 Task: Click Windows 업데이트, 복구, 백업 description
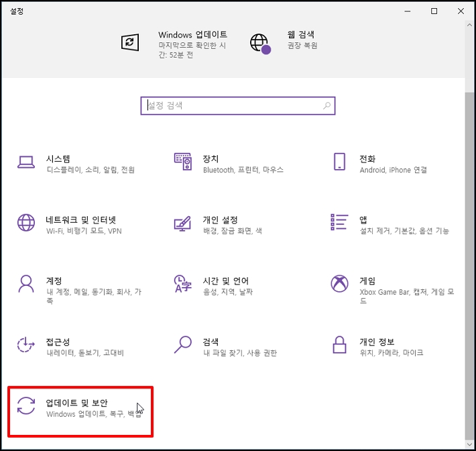[94, 414]
